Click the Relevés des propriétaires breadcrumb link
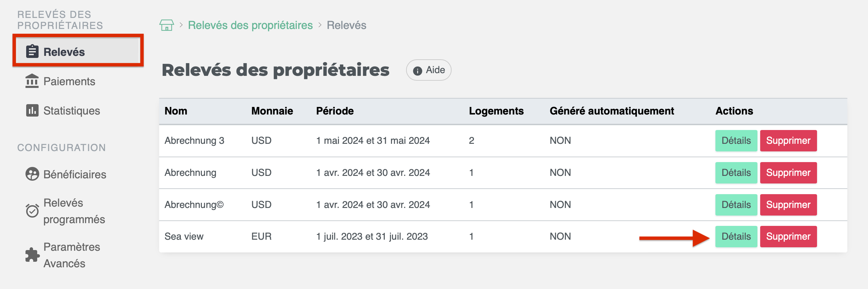The height and width of the screenshot is (289, 868). [250, 25]
